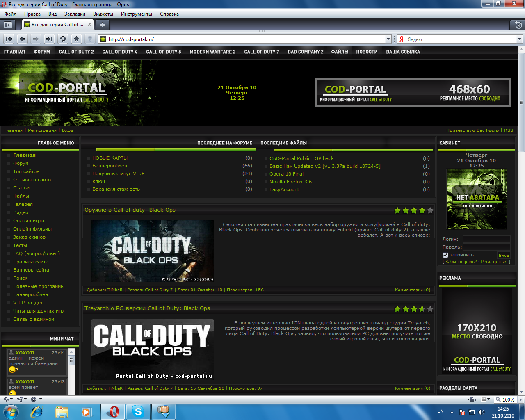Expand the address bar history dropdown
Viewport: 525px width, 420px height.
388,39
